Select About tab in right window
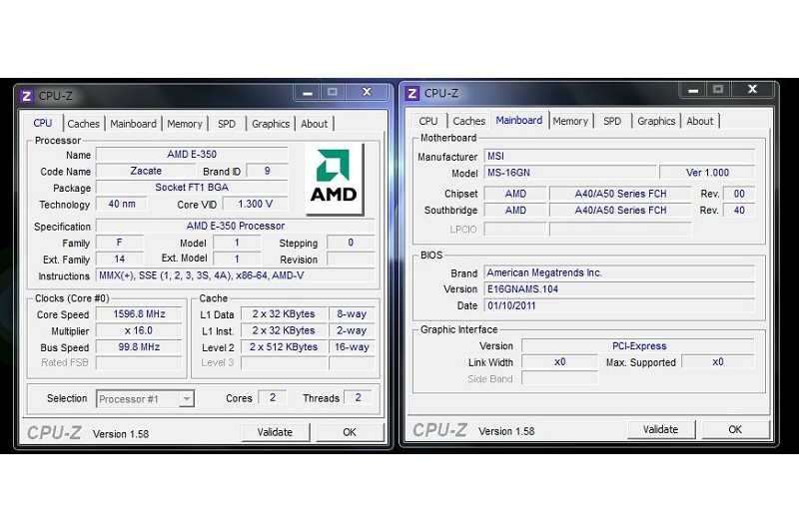799x532 pixels. 700,121
